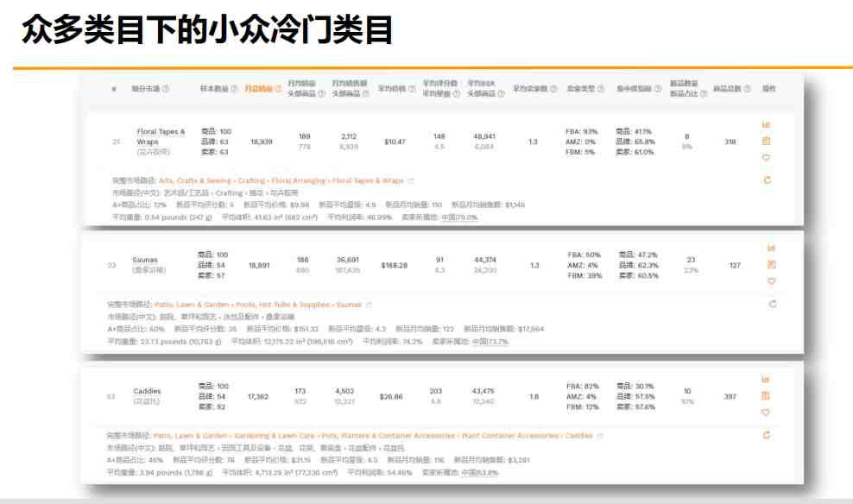
Task: Copy the Floral Tapes & Wraps market path
Action: point(411,180)
